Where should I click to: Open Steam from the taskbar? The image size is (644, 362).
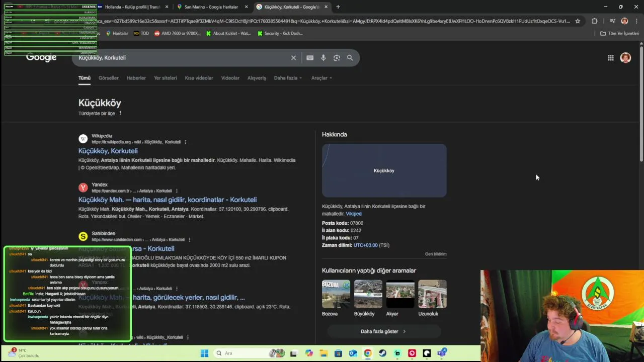[382, 353]
